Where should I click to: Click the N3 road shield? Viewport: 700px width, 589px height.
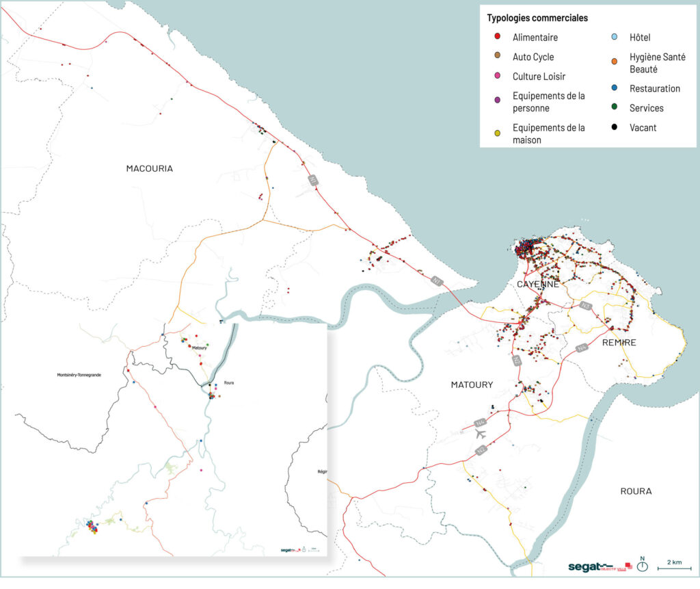(584, 306)
